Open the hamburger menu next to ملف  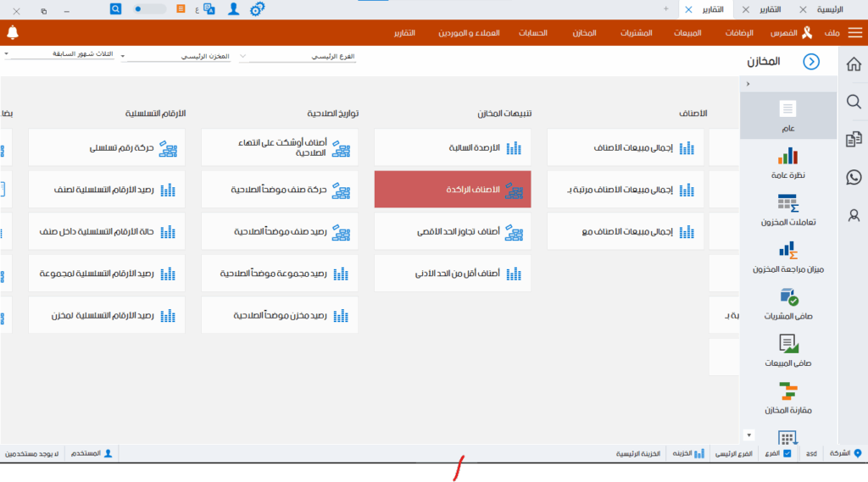click(855, 33)
